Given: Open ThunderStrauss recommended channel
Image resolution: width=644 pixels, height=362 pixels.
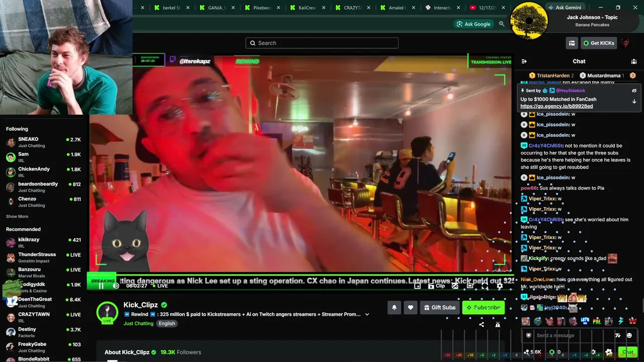Looking at the screenshot, I should pyautogui.click(x=43, y=257).
